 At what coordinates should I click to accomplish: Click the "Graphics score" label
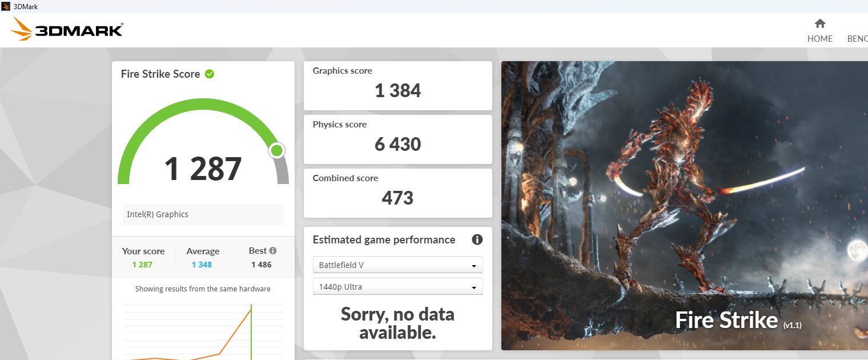tap(342, 71)
